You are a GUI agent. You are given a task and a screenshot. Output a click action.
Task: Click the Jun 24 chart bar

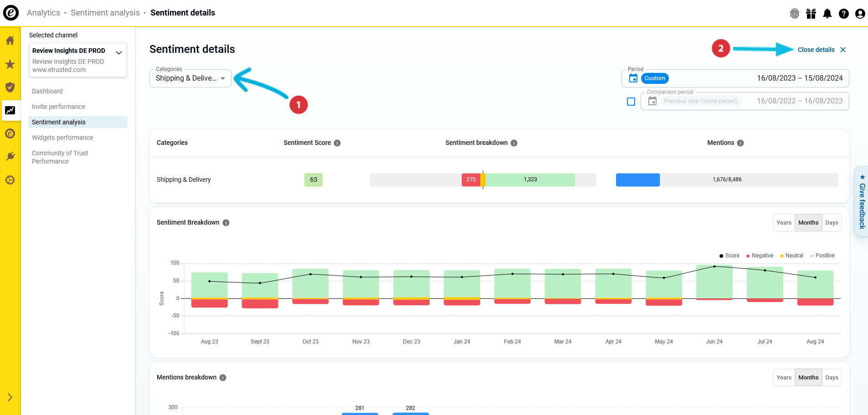point(714,282)
